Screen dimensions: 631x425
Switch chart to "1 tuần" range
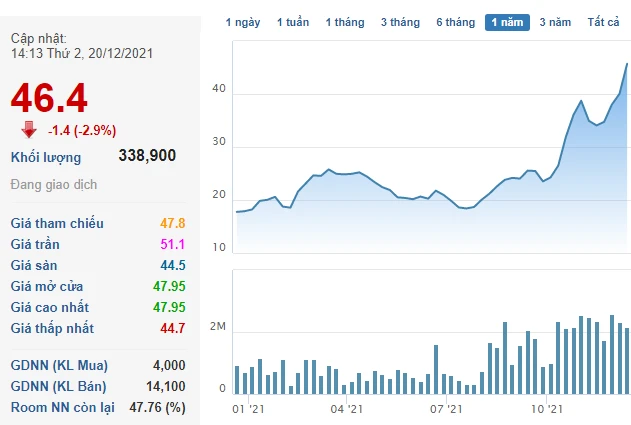[293, 22]
